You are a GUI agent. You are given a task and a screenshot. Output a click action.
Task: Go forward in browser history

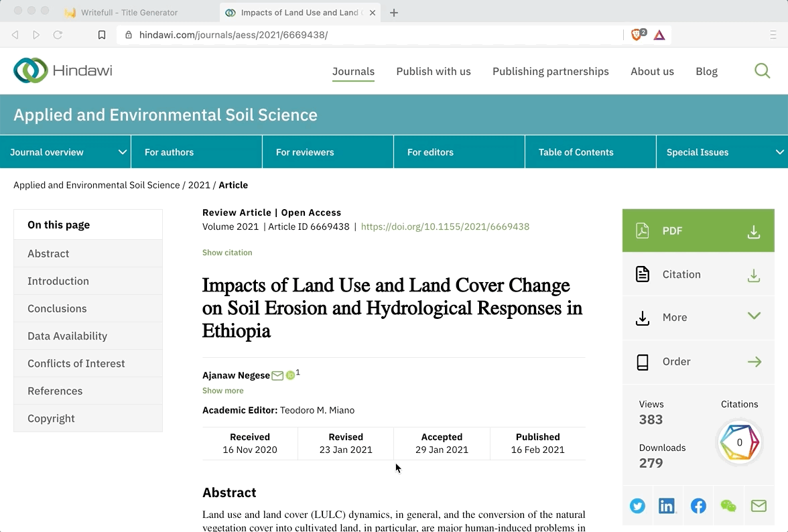[36, 35]
